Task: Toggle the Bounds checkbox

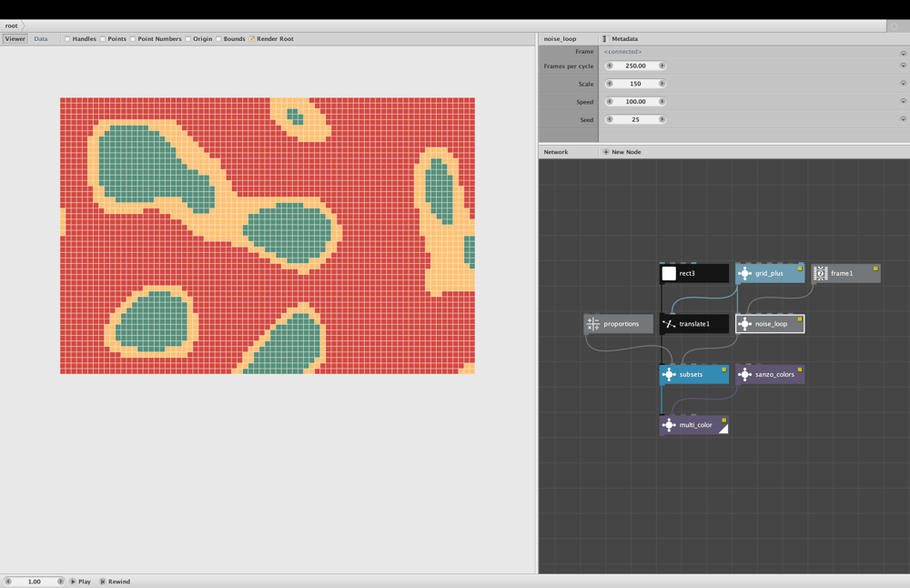Action: click(218, 39)
